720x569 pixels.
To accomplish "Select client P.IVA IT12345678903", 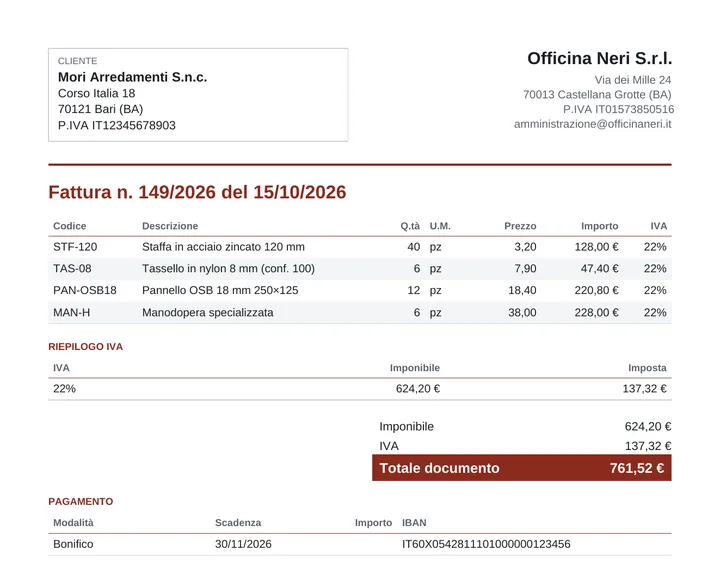I will [x=117, y=125].
